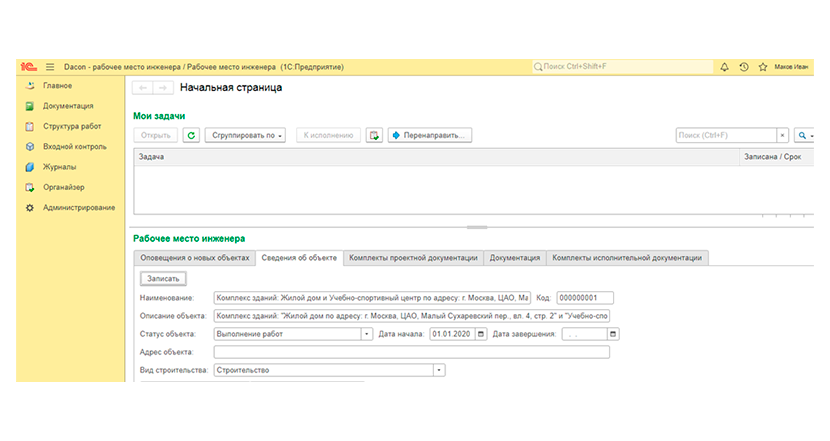Switch to Оповещения о новых объектах tab
The height and width of the screenshot is (441, 830).
coord(194,258)
